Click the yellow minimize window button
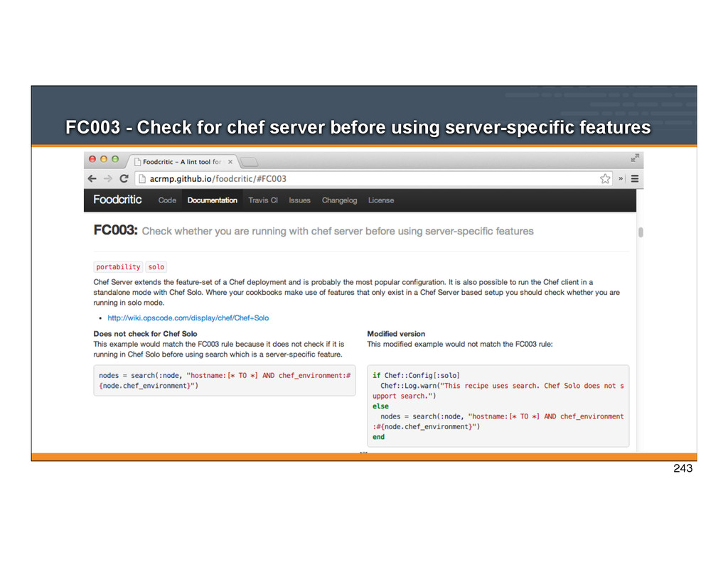The image size is (728, 562). [104, 159]
